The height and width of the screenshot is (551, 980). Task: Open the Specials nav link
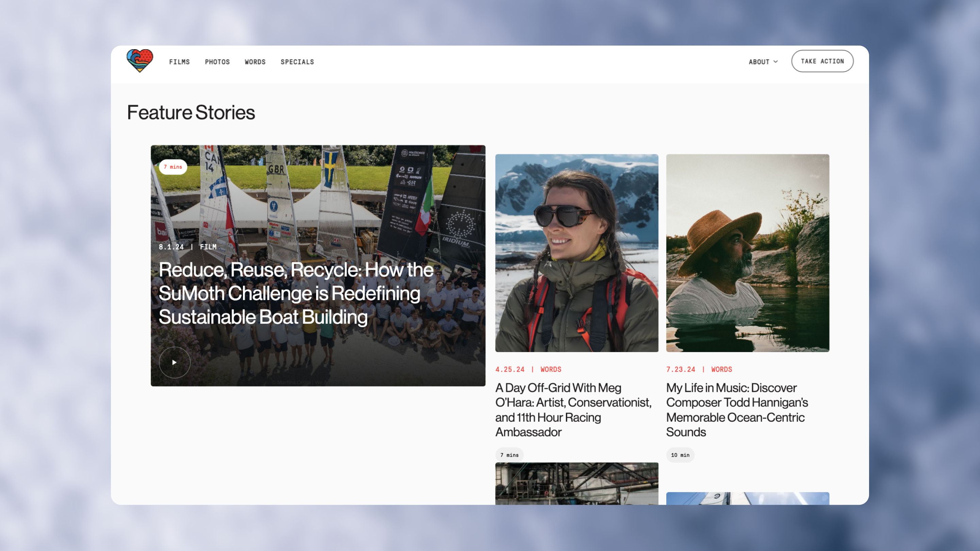(297, 62)
